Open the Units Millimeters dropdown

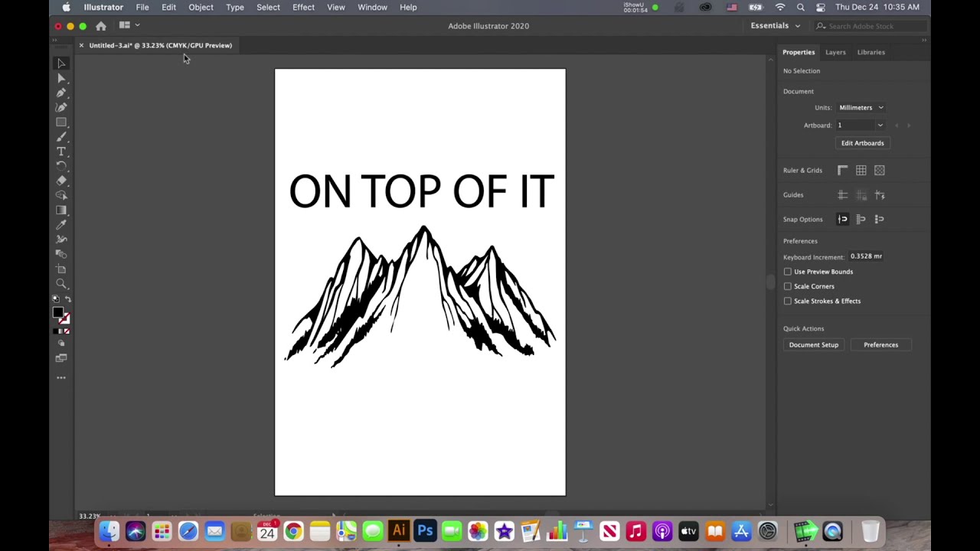(861, 108)
